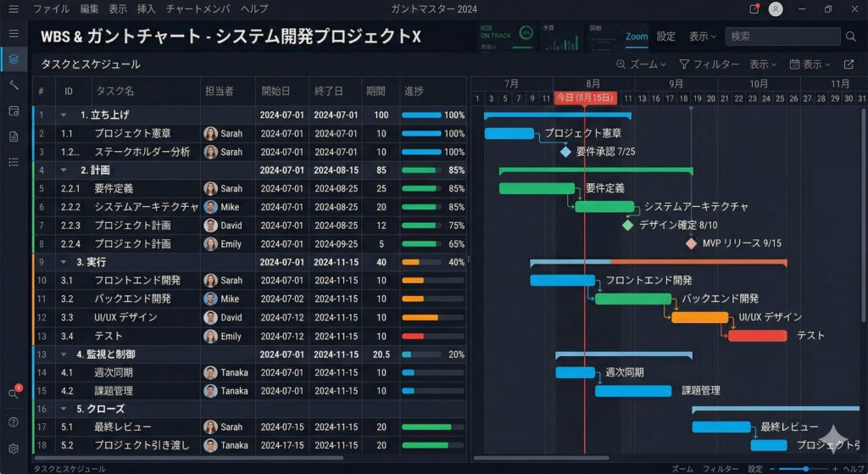Open the help question-mark icon in sidebar
Viewport: 868px width, 474px height.
point(14,422)
